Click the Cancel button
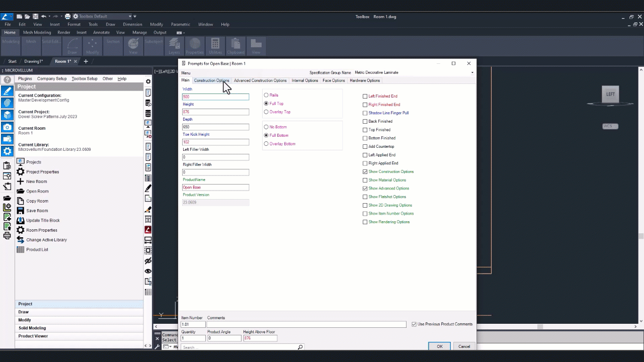The width and height of the screenshot is (644, 362). pos(464,346)
